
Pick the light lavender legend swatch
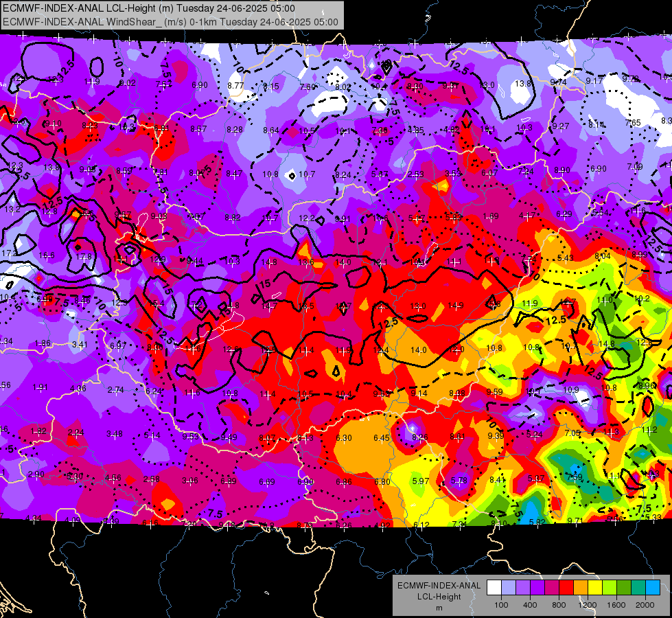click(x=509, y=588)
